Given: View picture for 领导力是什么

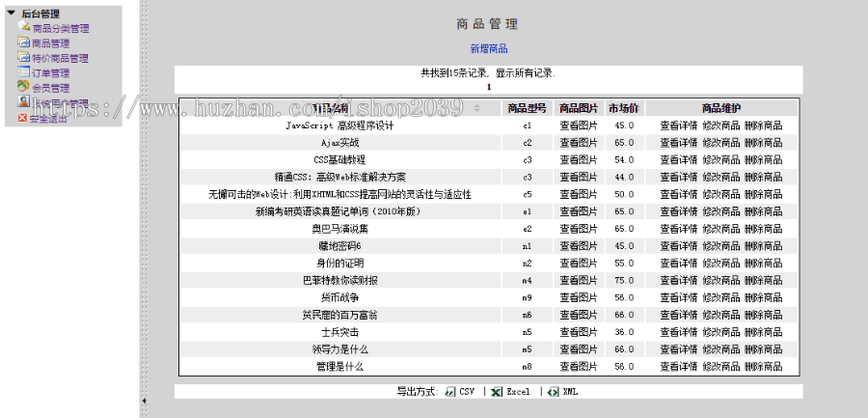Looking at the screenshot, I should (579, 349).
